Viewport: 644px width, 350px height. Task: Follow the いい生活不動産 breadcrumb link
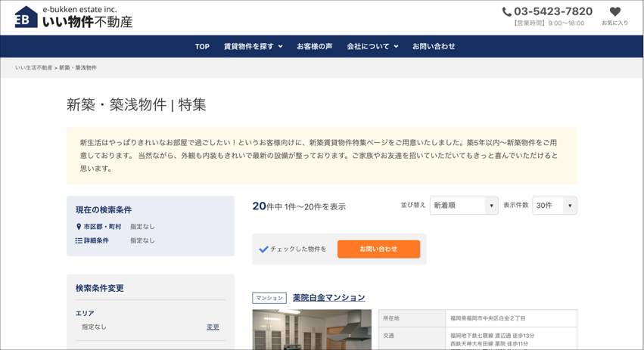[34, 68]
